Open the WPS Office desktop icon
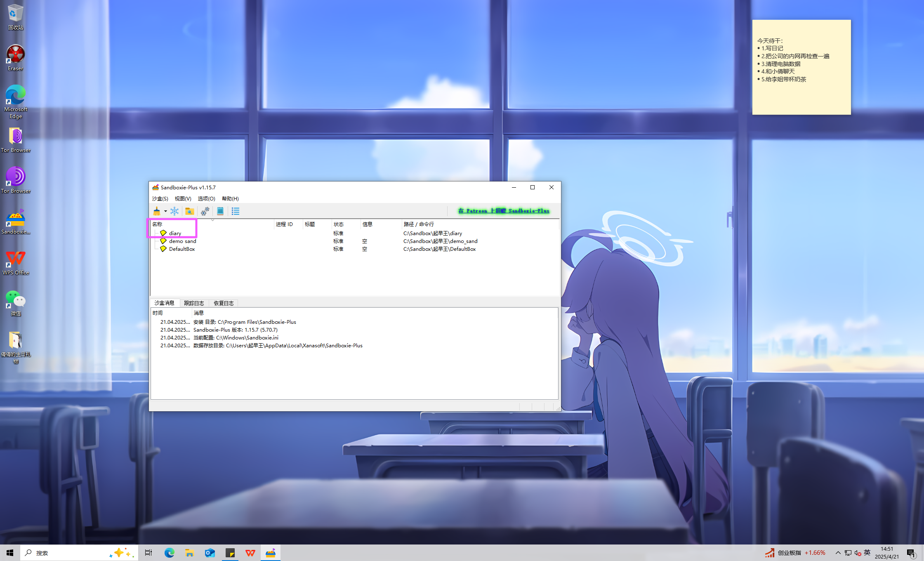 [x=16, y=262]
